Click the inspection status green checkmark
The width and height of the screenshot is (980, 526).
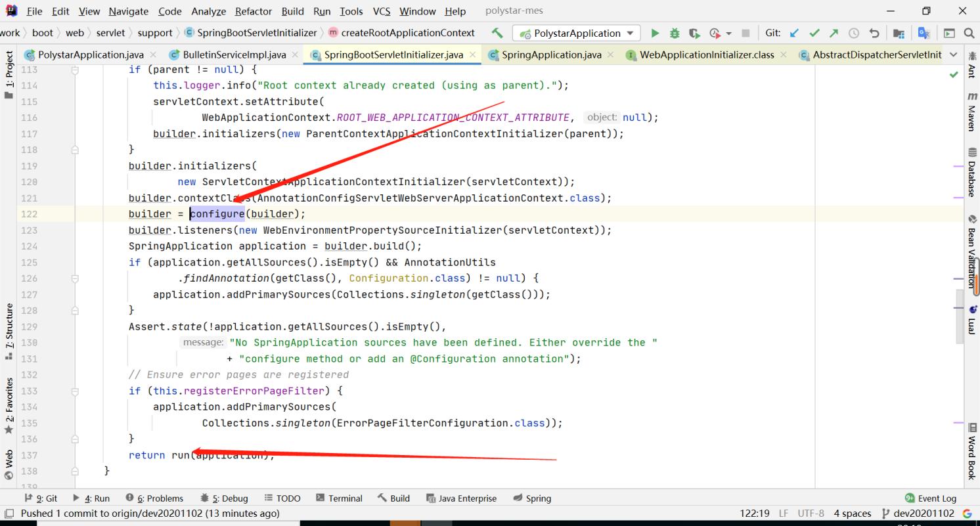pos(954,74)
